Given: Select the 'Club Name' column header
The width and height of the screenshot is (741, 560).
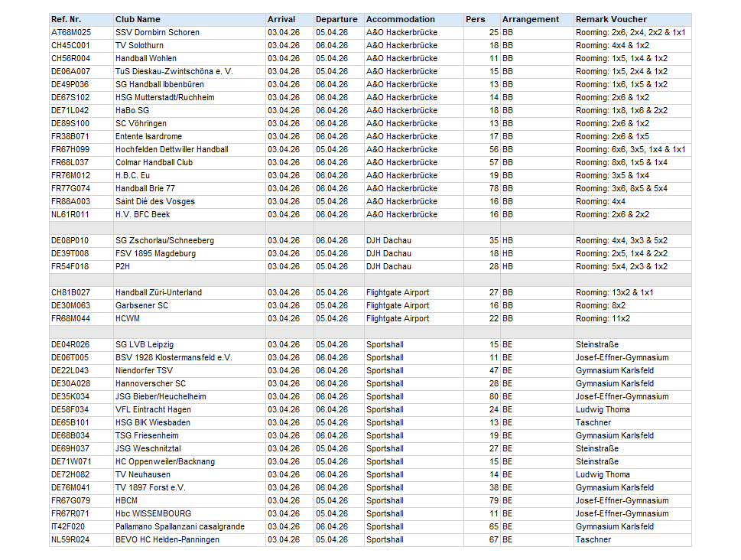Looking at the screenshot, I should [x=138, y=19].
